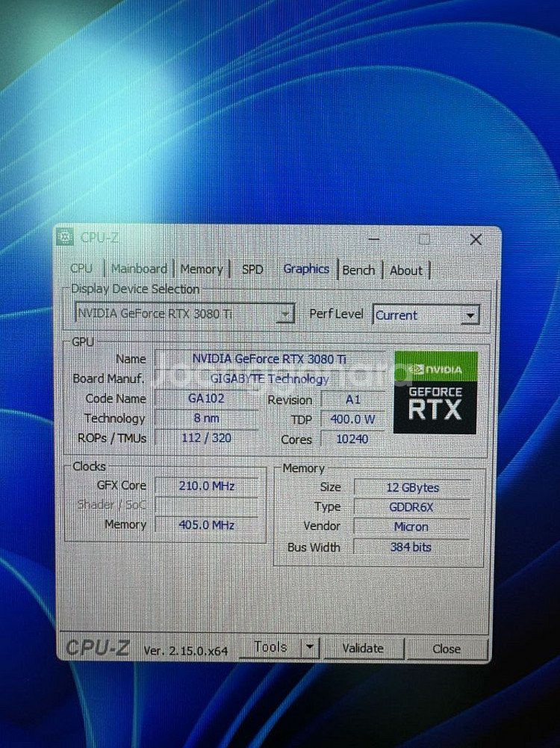
Task: Open the Display Device Selection dropdown
Action: pyautogui.click(x=184, y=313)
